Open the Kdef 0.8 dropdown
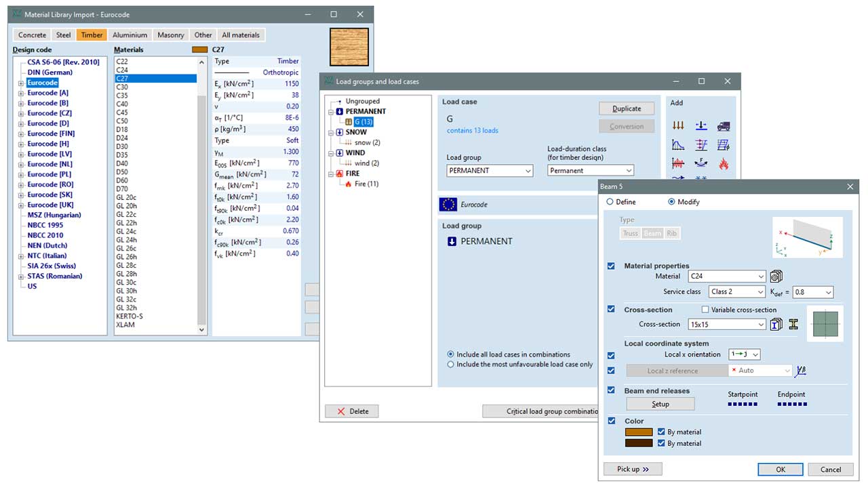This screenshot has width=868, height=488. (x=813, y=291)
